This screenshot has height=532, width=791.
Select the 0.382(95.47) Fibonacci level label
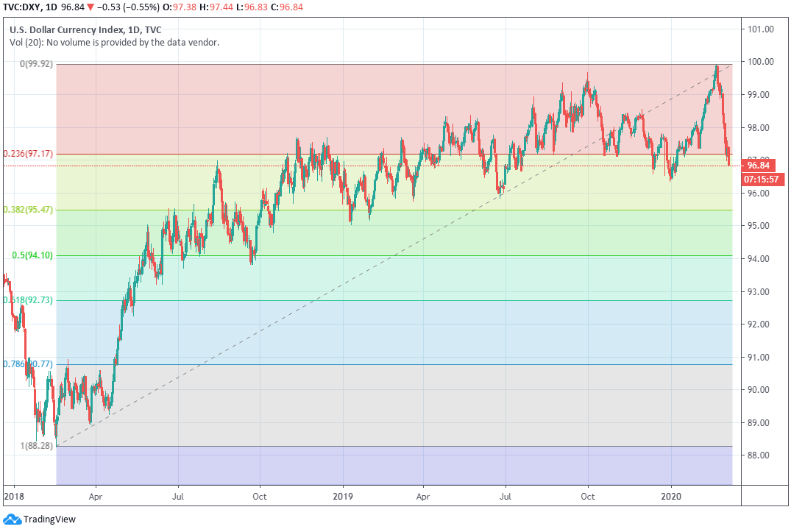point(29,210)
